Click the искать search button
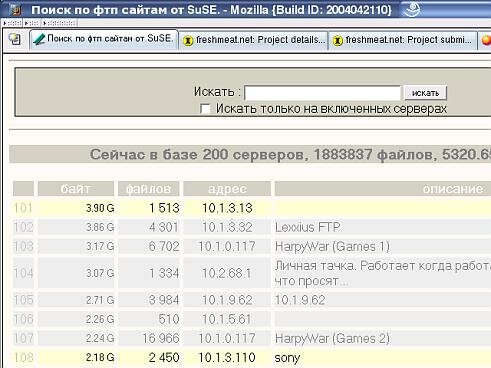This screenshot has height=368, width=491. click(x=425, y=93)
